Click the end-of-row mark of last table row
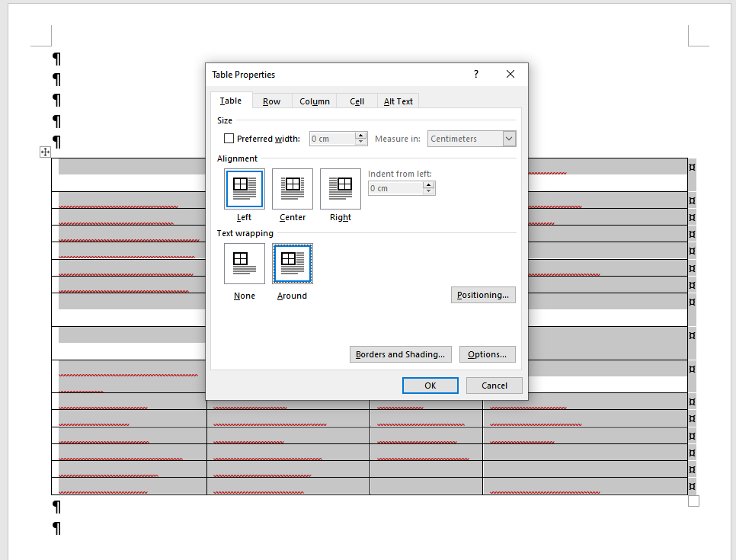 coord(692,486)
